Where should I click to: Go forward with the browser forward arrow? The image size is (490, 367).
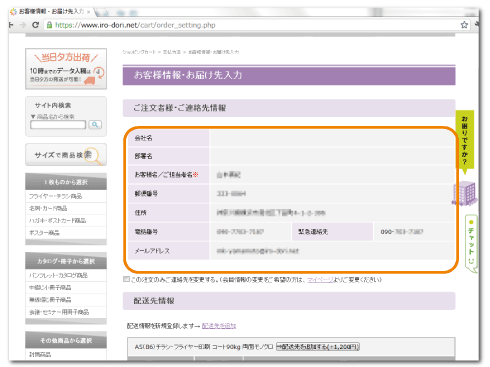[23, 25]
